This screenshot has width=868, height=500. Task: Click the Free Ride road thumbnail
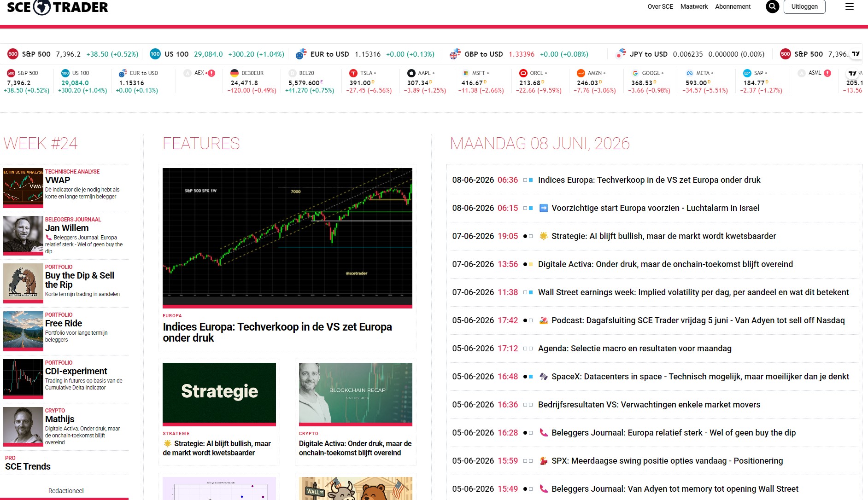[x=23, y=331]
